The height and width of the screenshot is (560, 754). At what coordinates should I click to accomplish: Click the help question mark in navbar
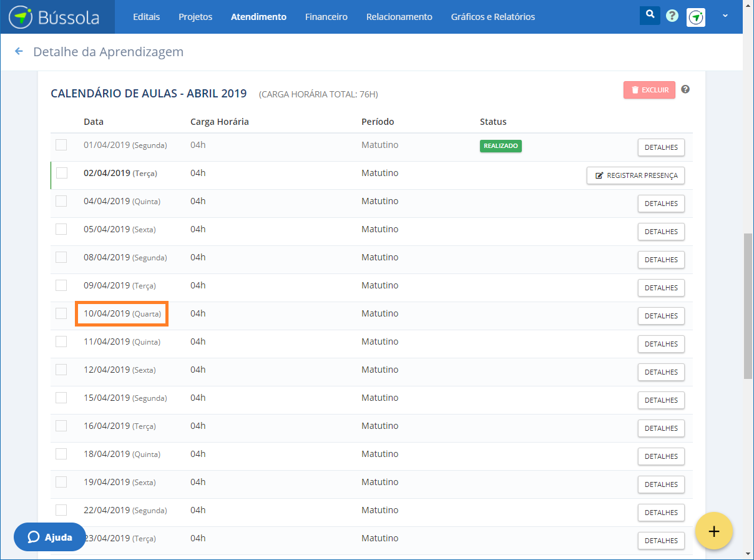tap(672, 16)
